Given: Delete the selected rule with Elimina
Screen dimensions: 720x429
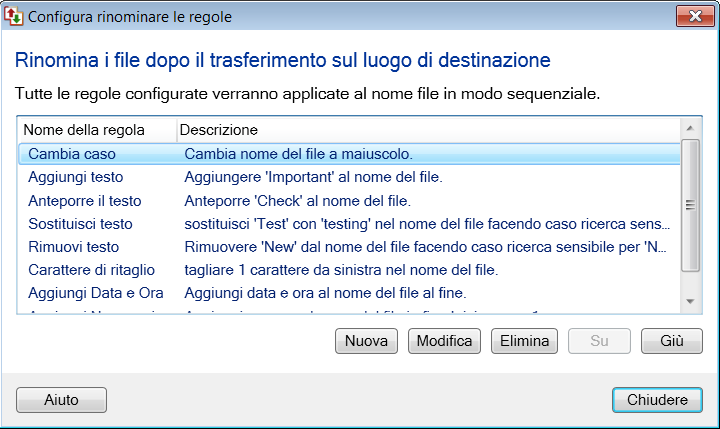Looking at the screenshot, I should [524, 341].
